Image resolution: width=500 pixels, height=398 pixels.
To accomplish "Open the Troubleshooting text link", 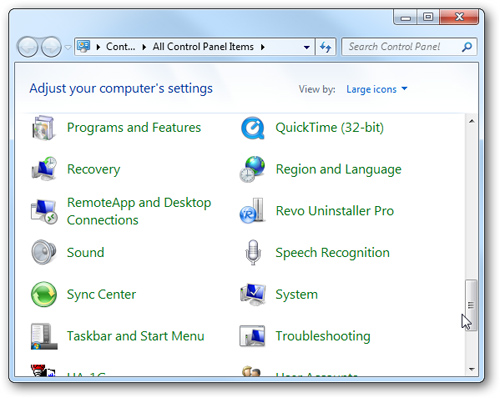I will pyautogui.click(x=323, y=336).
